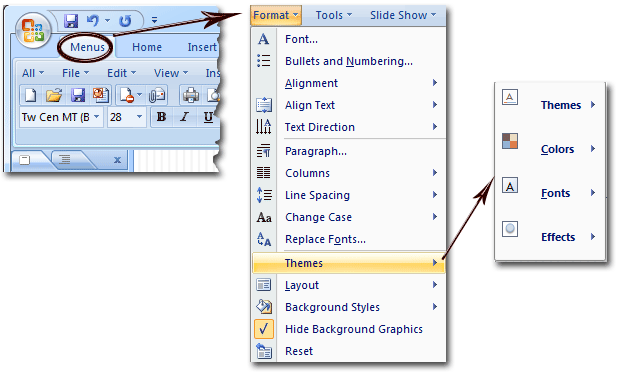Click the Save disk icon in the toolbar
The height and width of the screenshot is (374, 617).
point(78,95)
